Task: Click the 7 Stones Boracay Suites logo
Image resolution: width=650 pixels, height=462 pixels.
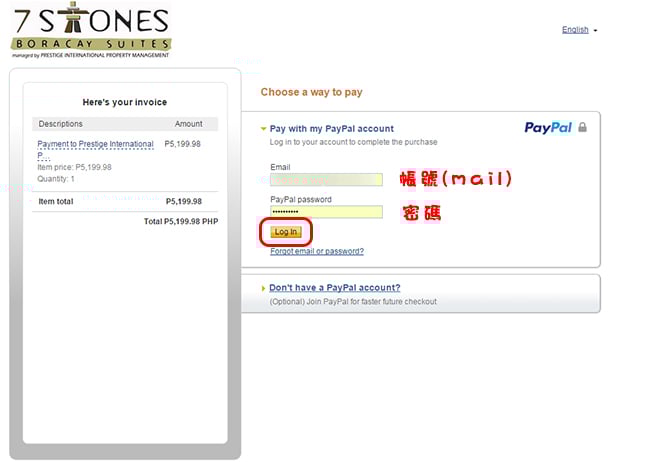Action: [x=91, y=31]
